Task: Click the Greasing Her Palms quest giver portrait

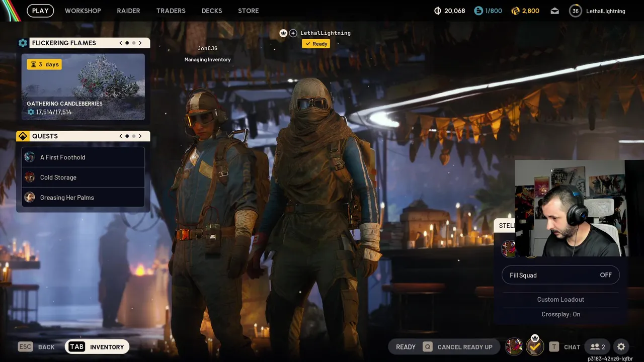Action: 30,197
